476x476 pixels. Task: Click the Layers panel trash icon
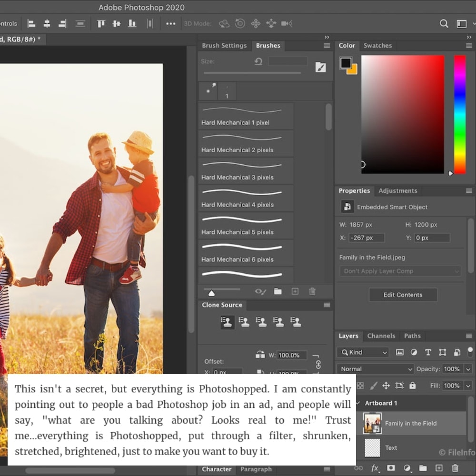pyautogui.click(x=455, y=468)
